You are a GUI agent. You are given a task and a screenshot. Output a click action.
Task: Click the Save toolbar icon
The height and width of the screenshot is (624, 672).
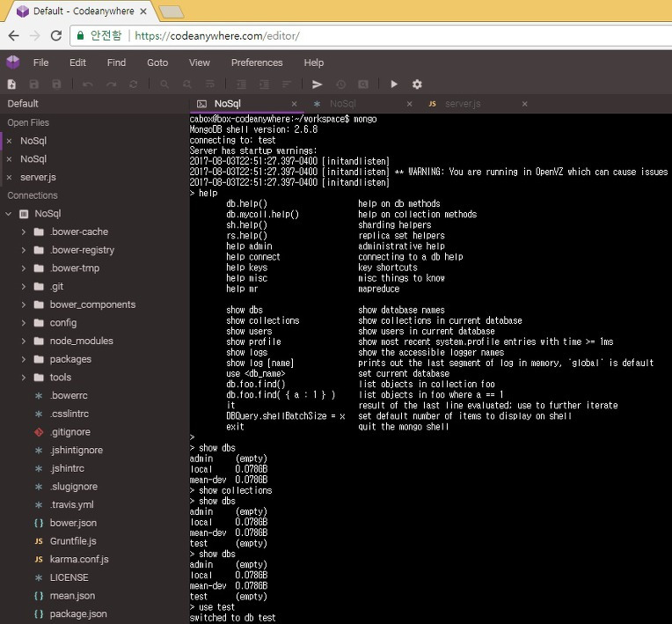pyautogui.click(x=33, y=84)
